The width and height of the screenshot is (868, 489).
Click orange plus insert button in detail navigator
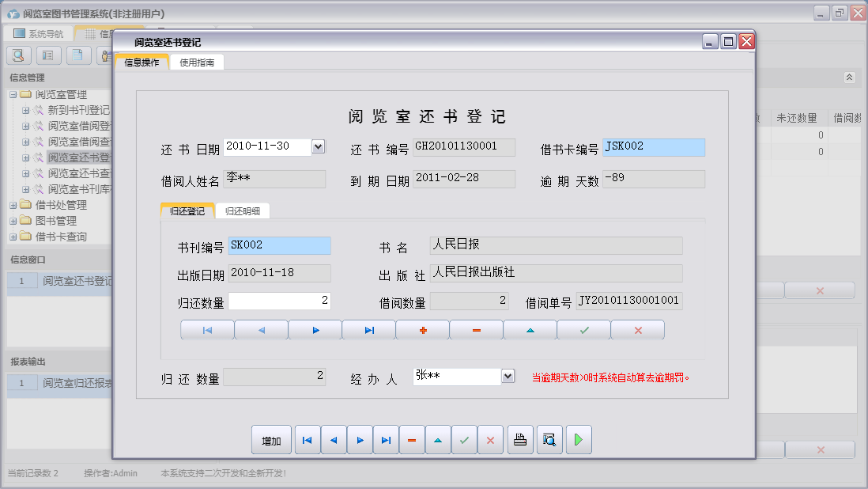[423, 330]
